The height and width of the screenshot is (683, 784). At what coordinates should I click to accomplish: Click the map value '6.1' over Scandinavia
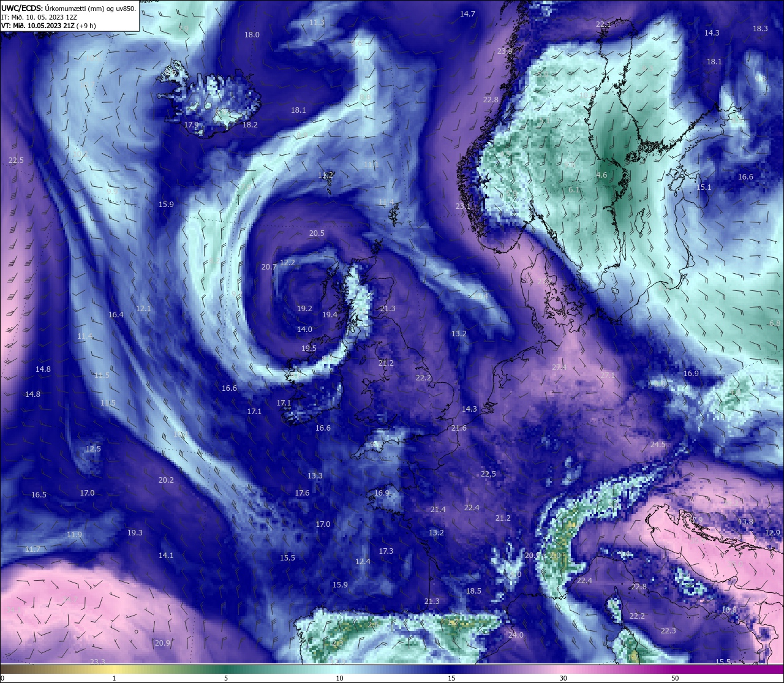click(x=574, y=190)
